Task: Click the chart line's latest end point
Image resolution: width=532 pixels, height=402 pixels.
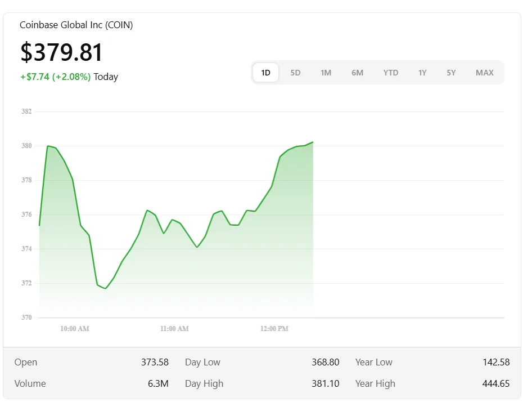Action: [313, 142]
